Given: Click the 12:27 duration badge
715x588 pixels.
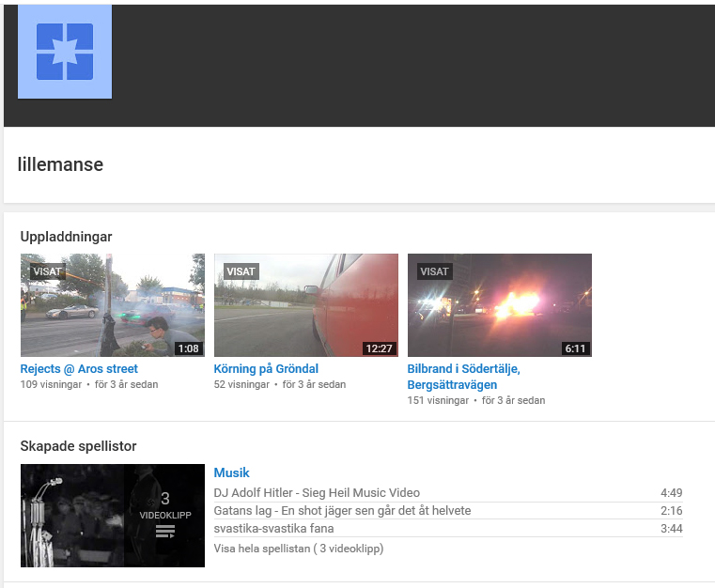Looking at the screenshot, I should tap(379, 348).
